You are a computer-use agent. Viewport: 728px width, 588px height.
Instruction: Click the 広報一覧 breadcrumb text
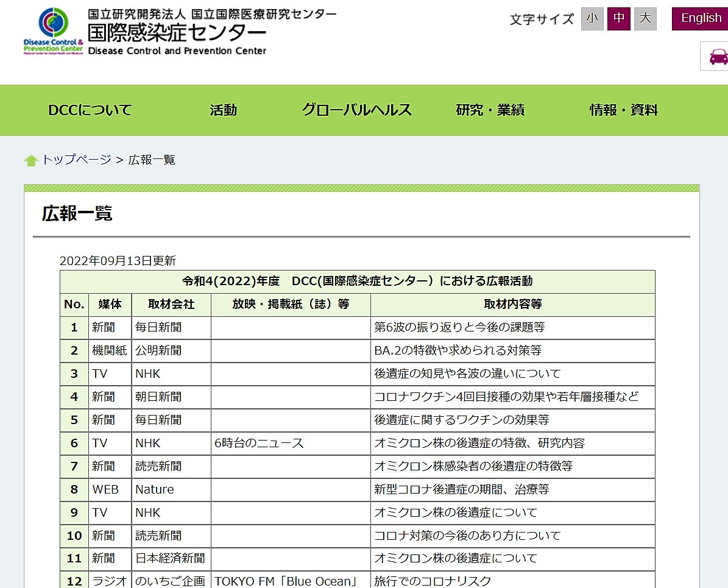[152, 160]
